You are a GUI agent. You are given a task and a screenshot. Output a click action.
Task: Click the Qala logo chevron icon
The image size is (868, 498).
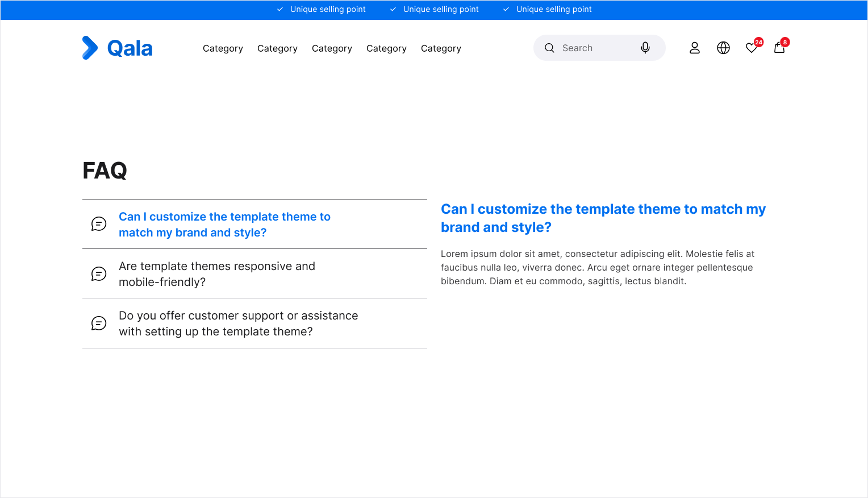coord(90,48)
